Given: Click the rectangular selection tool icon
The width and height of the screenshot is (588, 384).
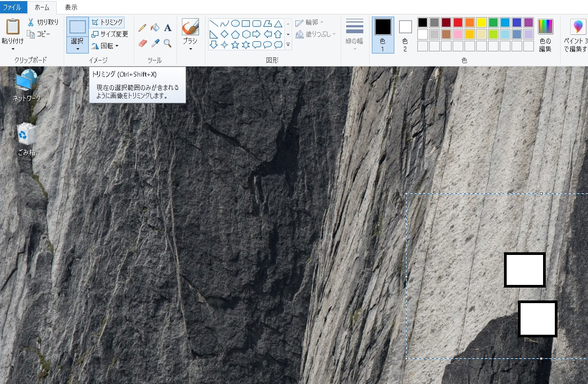Looking at the screenshot, I should (78, 27).
